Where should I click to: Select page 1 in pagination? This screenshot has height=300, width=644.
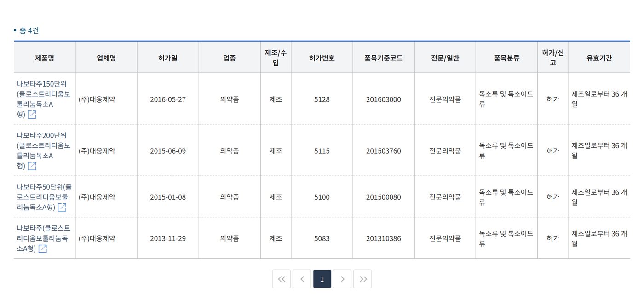coord(322,279)
